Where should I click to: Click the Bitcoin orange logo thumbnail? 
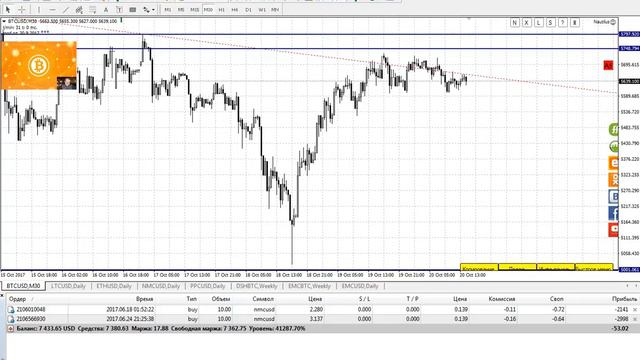39,65
